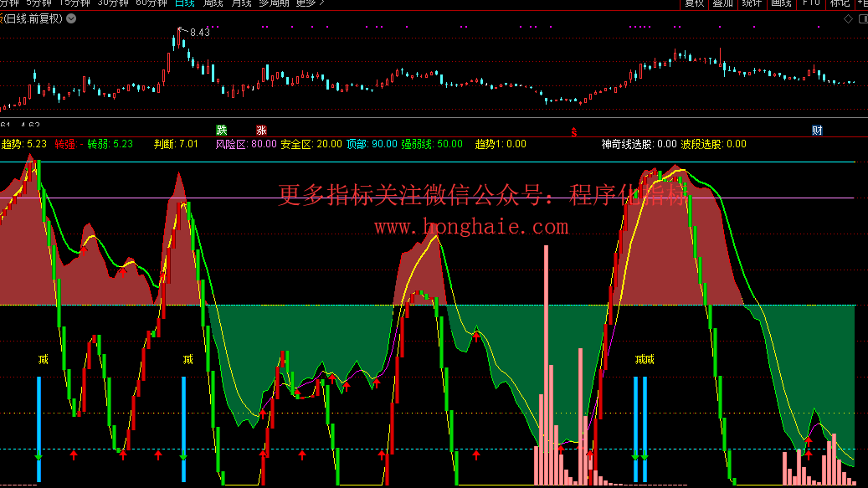The width and height of the screenshot is (868, 488).
Task: Select the 月线 period tab
Action: coord(241,3)
